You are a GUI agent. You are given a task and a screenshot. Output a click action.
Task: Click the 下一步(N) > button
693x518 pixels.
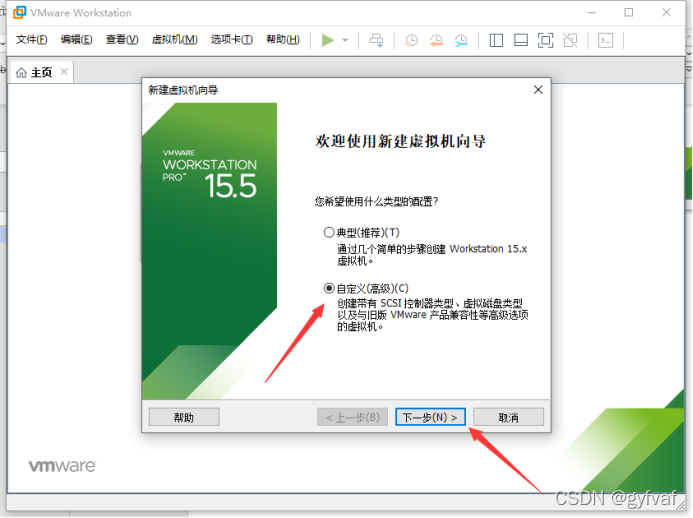point(430,417)
